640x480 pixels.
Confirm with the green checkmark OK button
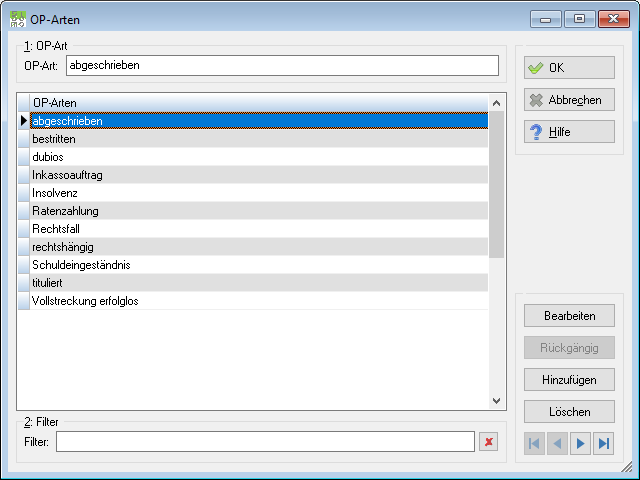coord(569,67)
